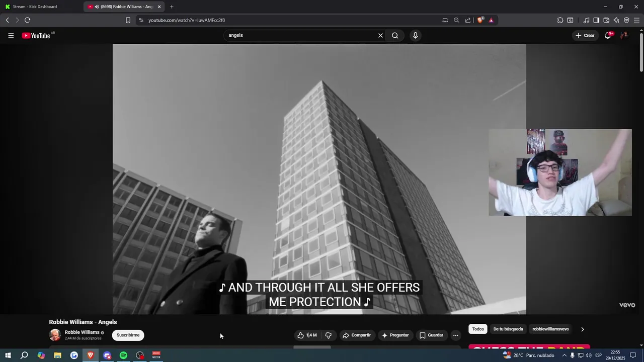Open the zoom indicator in address bar
644x362 pixels.
[x=456, y=20]
